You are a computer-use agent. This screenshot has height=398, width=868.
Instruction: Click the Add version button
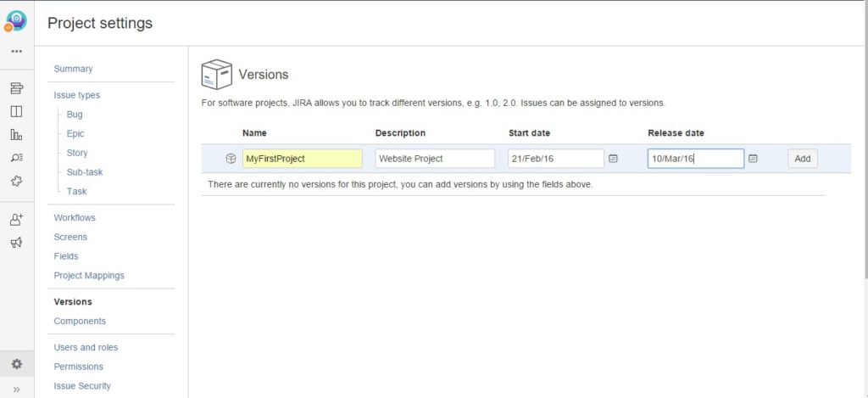803,159
